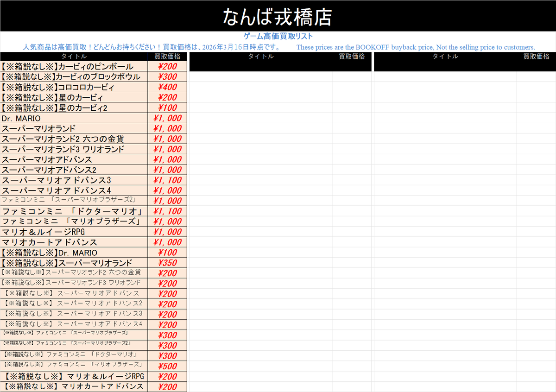Select boxed スーパーマリオランド3 ワリオランド ¥1,000 title

74,149
